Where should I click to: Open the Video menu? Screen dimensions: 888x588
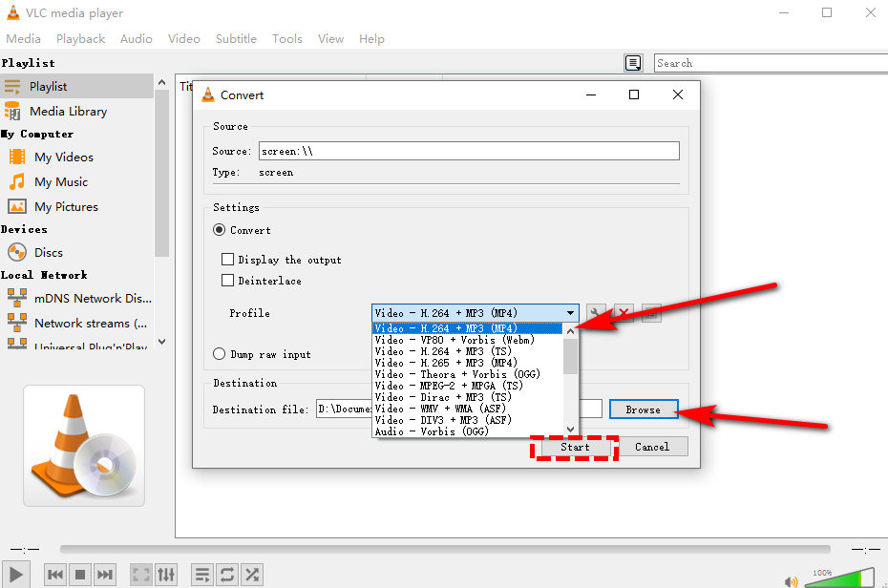(x=183, y=38)
